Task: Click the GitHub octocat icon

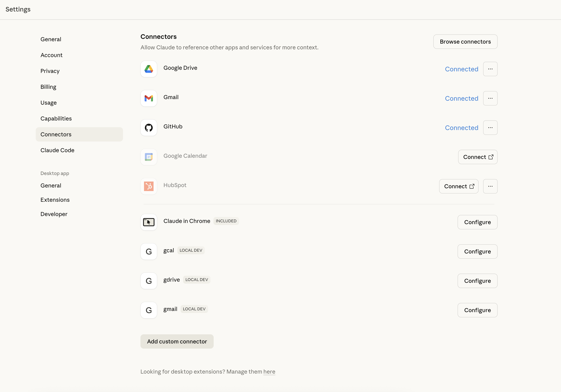Action: click(x=149, y=128)
